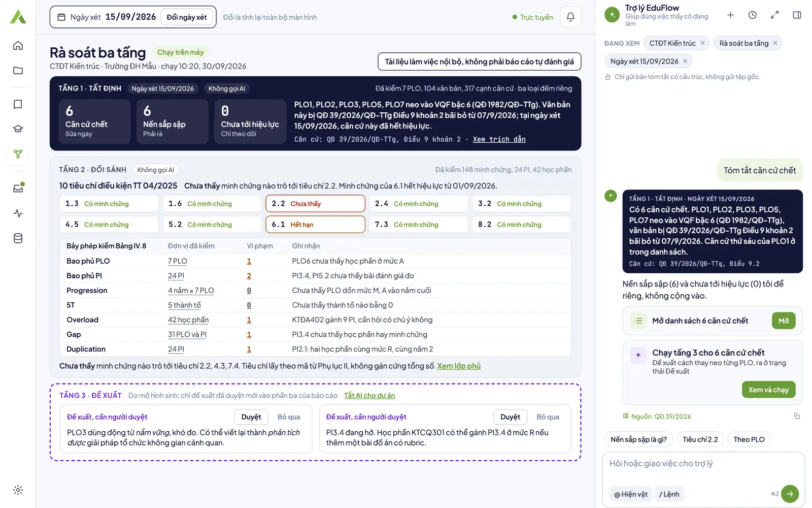Image resolution: width=812 pixels, height=508 pixels.
Task: Open the graduation cap icon in sidebar
Action: tap(18, 129)
